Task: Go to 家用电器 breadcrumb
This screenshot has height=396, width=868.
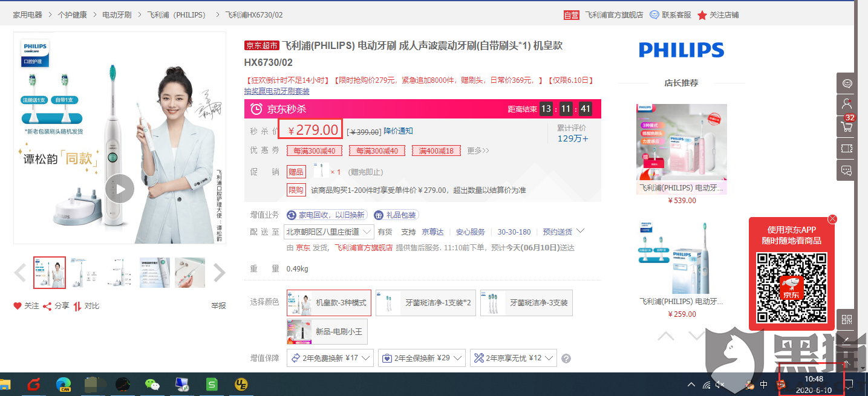Action: pyautogui.click(x=28, y=15)
